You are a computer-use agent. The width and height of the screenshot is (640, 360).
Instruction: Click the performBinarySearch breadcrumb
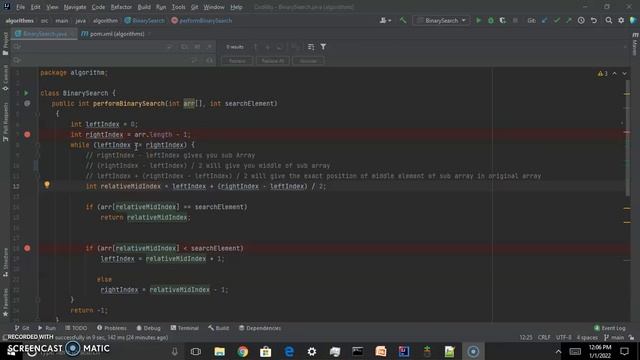coord(202,20)
